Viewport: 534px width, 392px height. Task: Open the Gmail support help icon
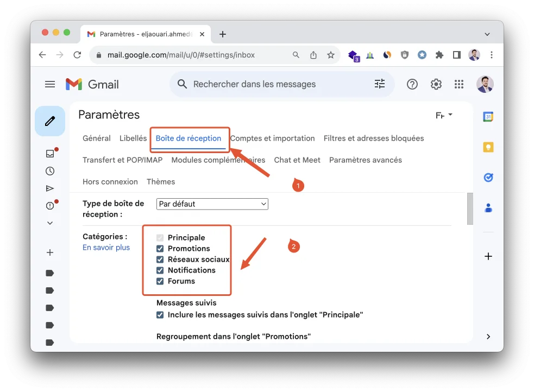point(412,84)
